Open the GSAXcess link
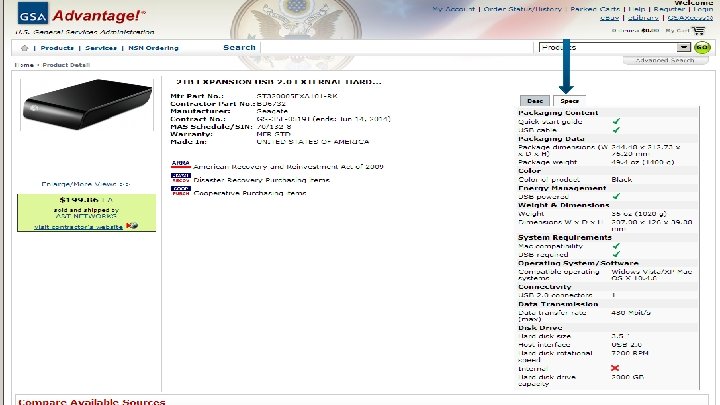720x405 pixels. coord(690,17)
